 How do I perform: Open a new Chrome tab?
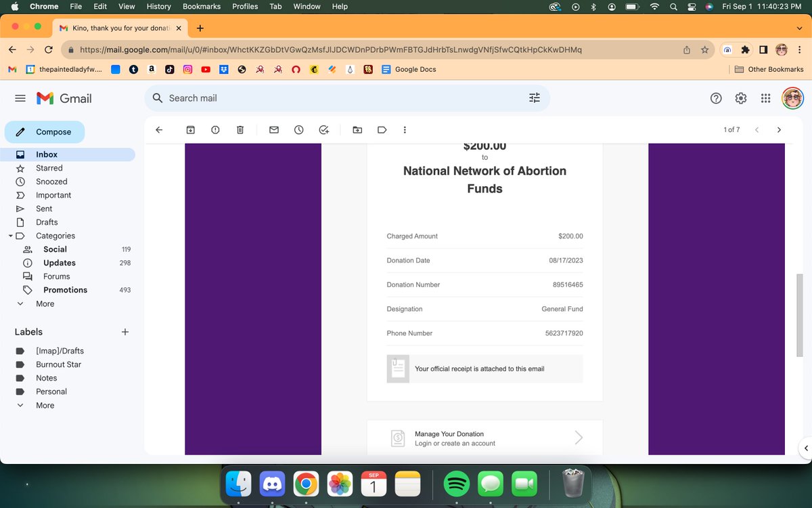[x=200, y=28]
